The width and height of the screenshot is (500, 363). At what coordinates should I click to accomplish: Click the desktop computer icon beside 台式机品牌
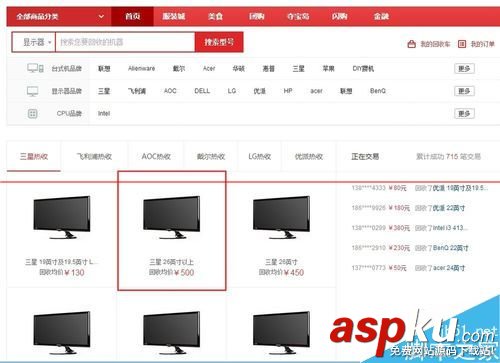(x=35, y=68)
